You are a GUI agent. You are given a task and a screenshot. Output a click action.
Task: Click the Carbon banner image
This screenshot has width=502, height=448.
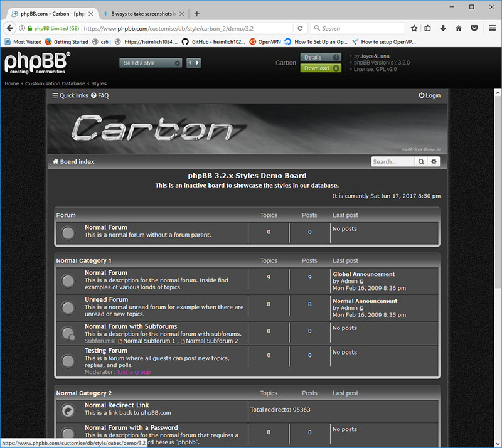pos(247,129)
